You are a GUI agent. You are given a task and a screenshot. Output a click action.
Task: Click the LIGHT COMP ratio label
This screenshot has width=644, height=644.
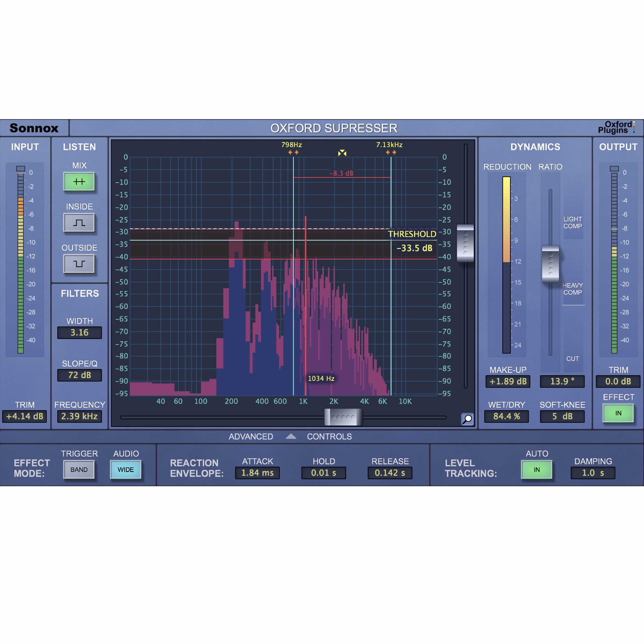point(573,223)
